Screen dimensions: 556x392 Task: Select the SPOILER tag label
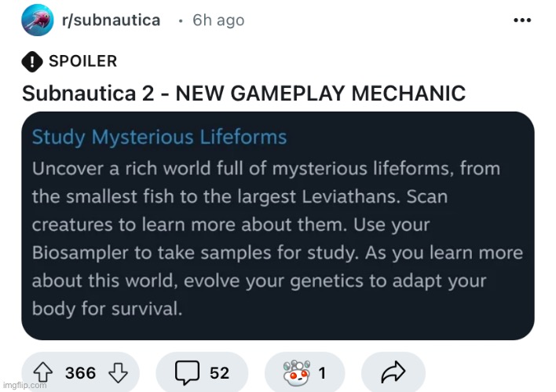point(82,61)
